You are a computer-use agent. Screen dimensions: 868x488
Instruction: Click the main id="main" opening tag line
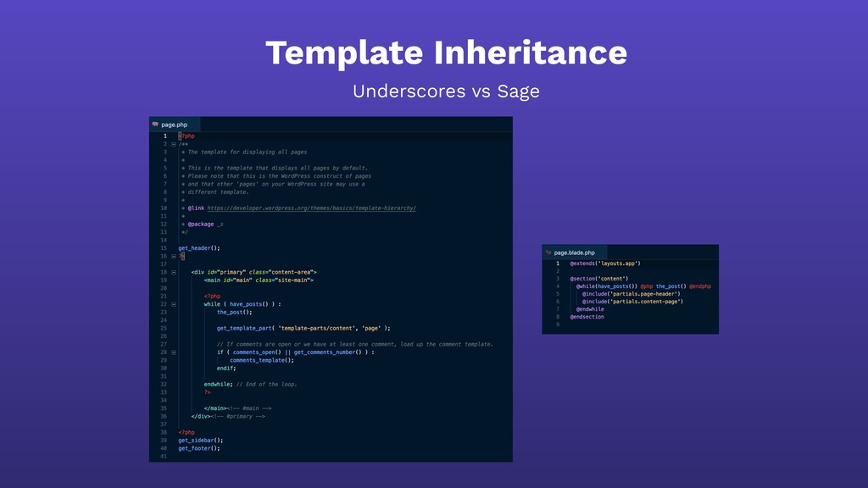click(259, 280)
